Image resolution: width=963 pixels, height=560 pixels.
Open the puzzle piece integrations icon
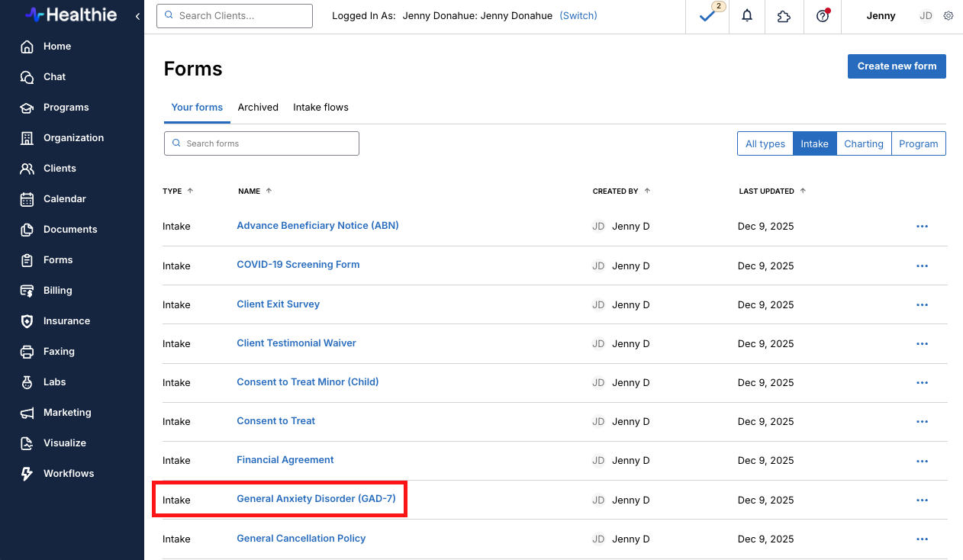(784, 16)
